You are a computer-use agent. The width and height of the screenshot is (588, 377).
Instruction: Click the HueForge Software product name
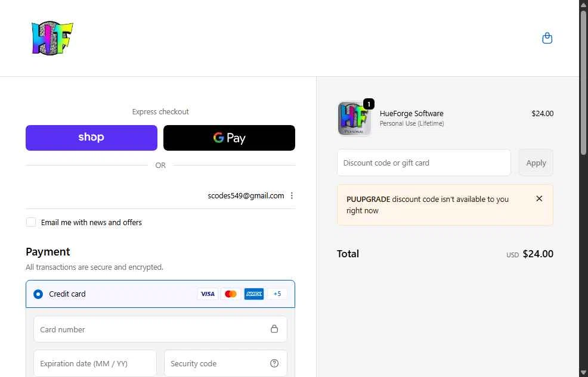point(411,113)
